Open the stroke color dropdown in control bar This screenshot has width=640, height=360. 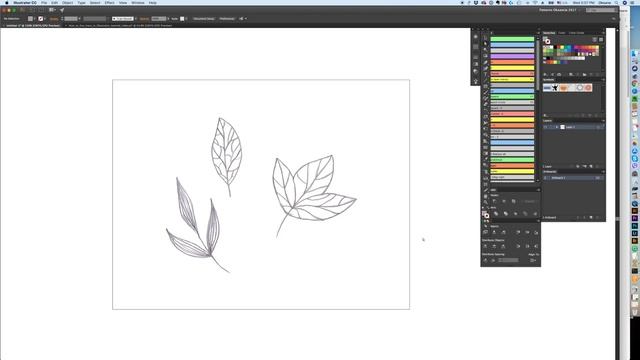(x=45, y=19)
